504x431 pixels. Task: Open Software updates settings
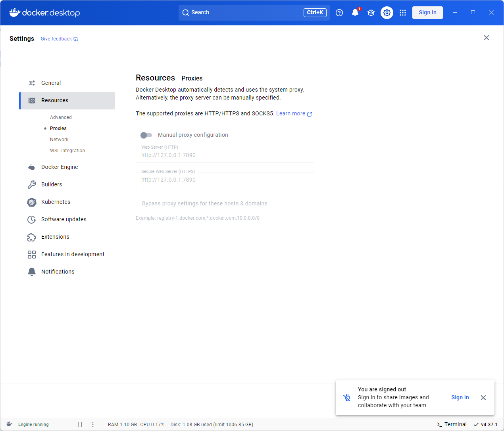(67, 220)
